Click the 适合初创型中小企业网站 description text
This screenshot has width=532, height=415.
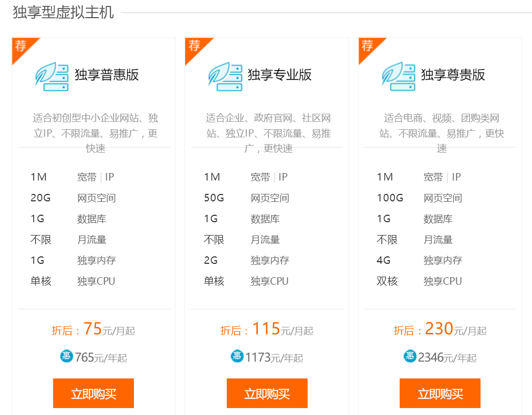click(x=96, y=133)
